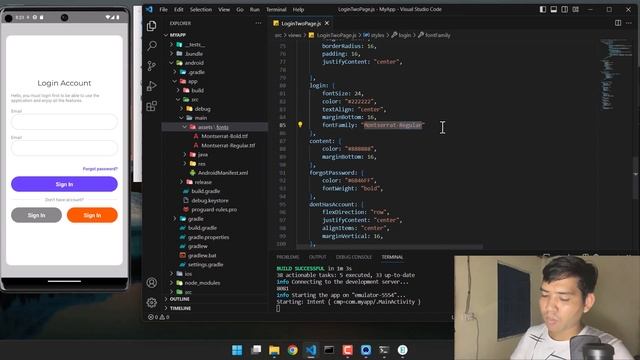Viewport: 640px width, 360px height.
Task: Toggle bottom panel layout button
Action: click(x=553, y=9)
